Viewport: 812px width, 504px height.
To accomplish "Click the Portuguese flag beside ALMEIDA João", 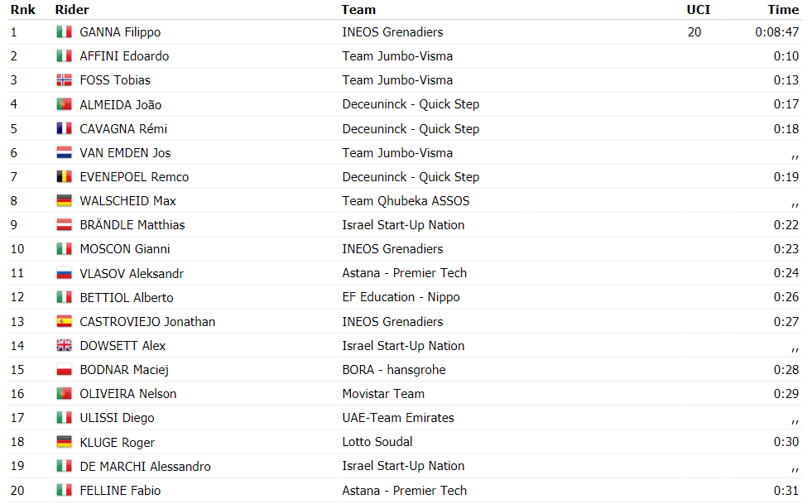I will point(65,104).
